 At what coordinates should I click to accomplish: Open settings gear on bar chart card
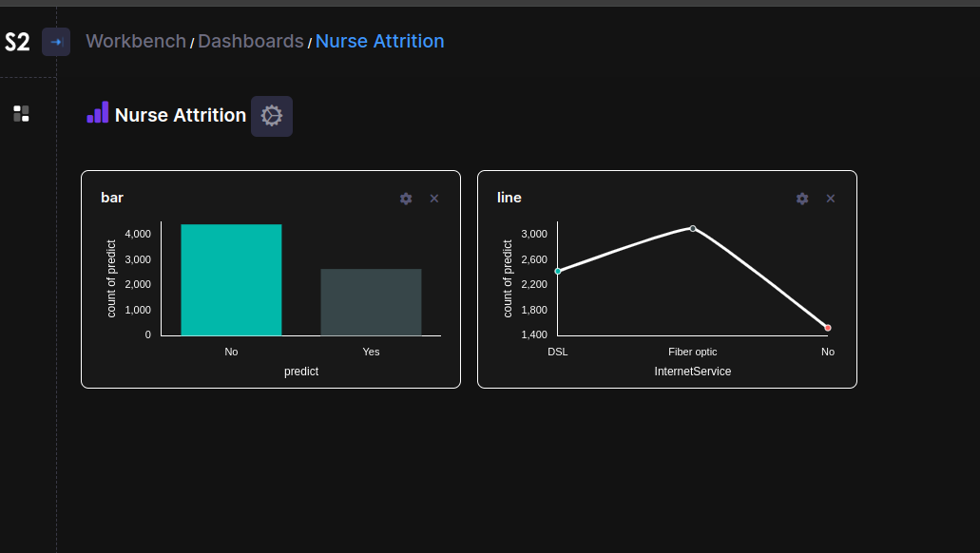[x=406, y=199]
